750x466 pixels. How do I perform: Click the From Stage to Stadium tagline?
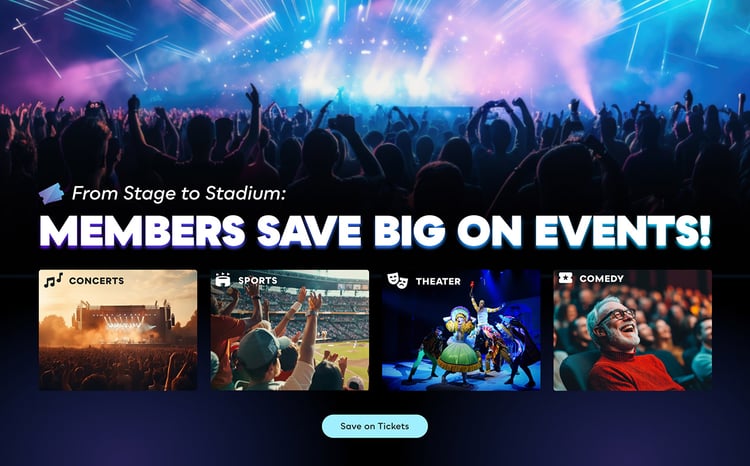[178, 193]
